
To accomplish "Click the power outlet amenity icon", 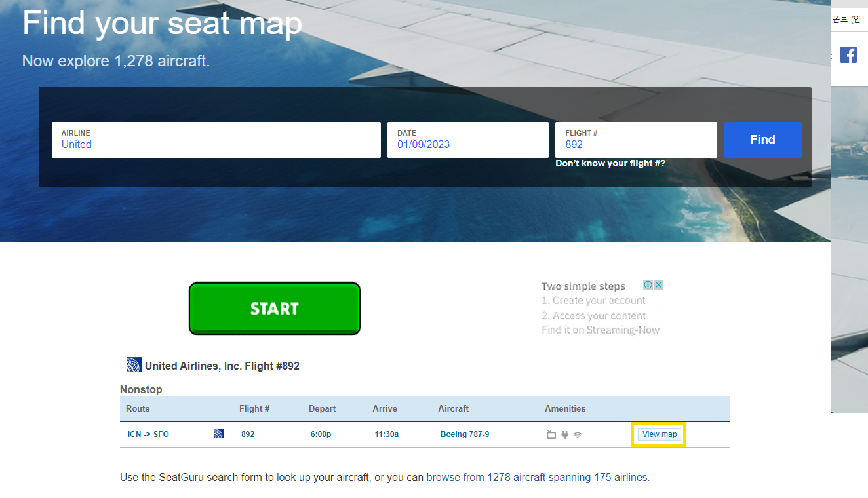I will tap(564, 434).
